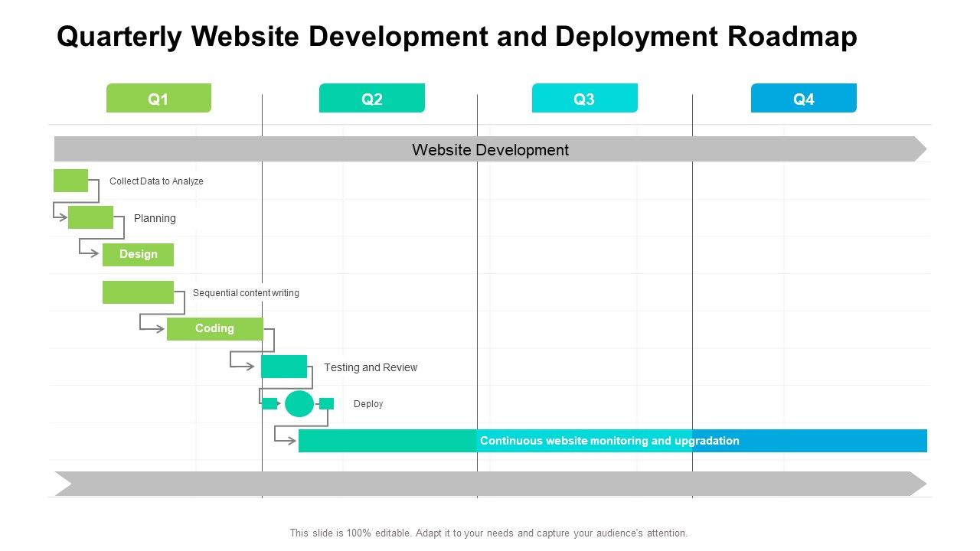
Task: Click the Planning milestone bar
Action: [x=90, y=217]
